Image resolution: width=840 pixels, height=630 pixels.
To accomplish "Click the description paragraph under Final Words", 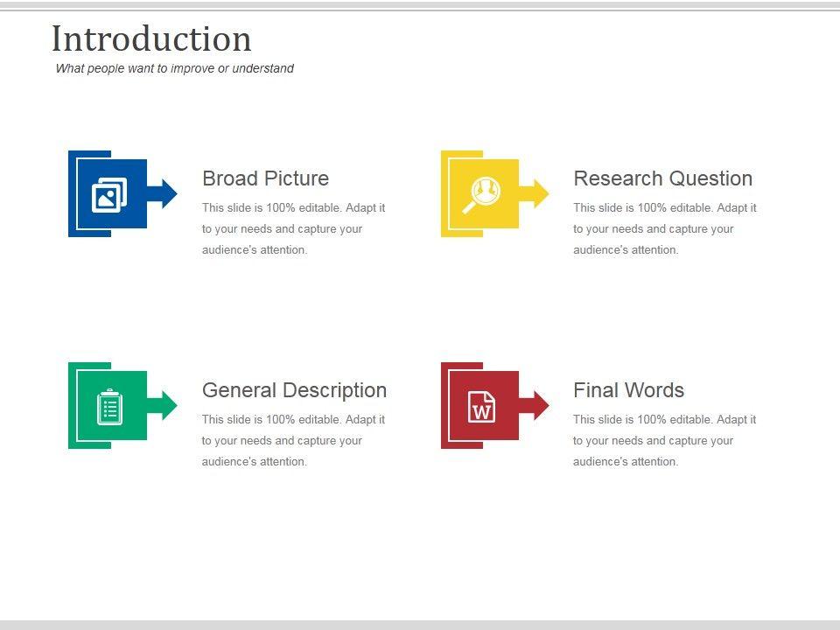I will coord(664,440).
